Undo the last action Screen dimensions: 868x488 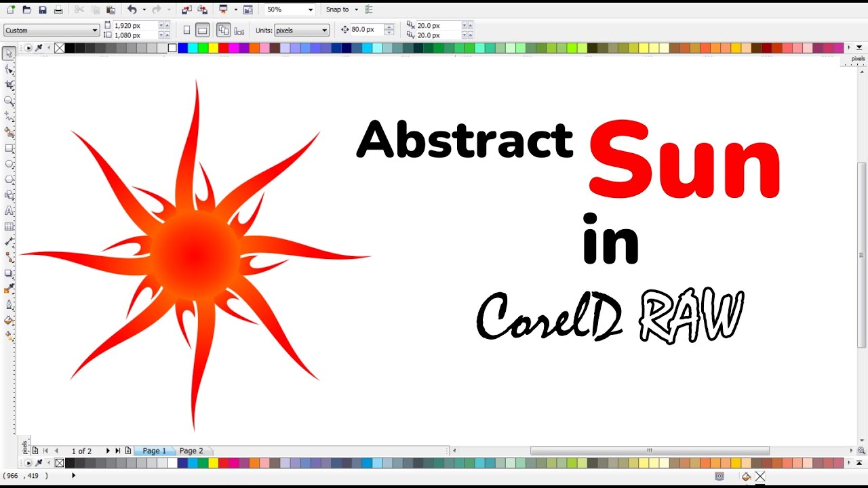(132, 9)
